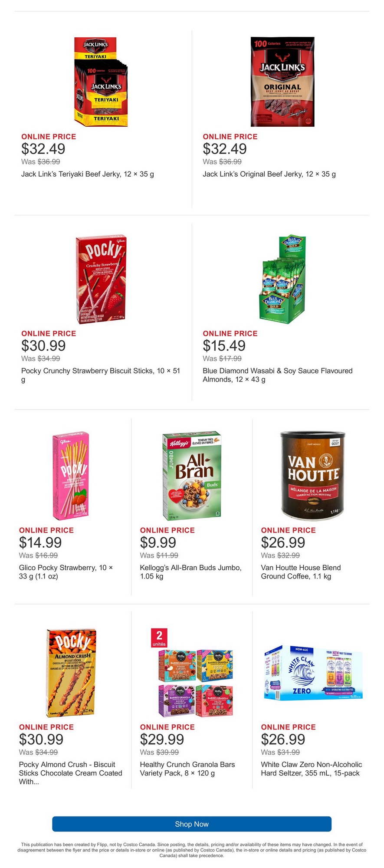This screenshot has height=868, width=384.
Task: View Glico Pocky Strawberry pink box image
Action: pos(72,476)
